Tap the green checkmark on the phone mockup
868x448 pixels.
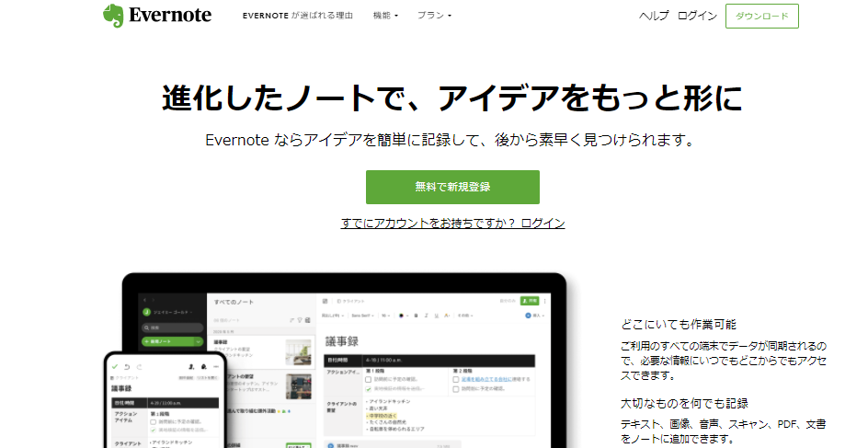click(115, 367)
